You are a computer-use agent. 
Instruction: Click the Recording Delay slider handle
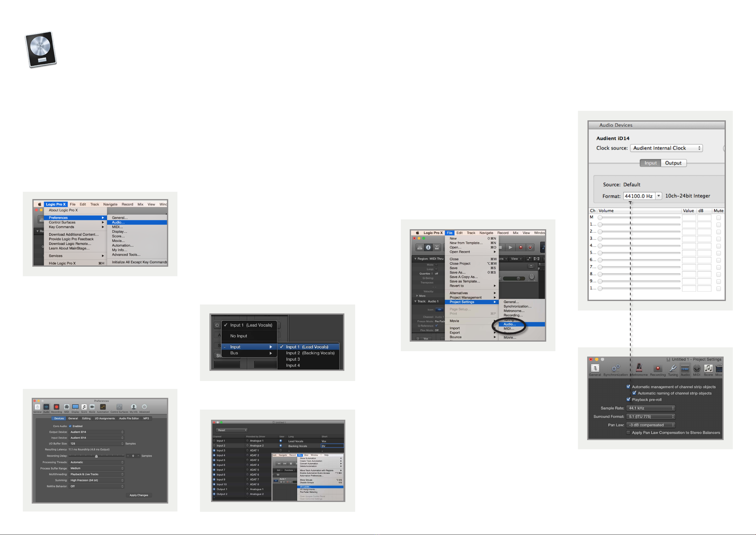point(96,456)
